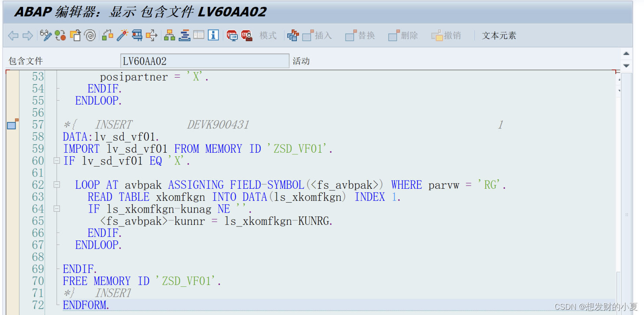Open the object tree structure icon

(x=170, y=36)
